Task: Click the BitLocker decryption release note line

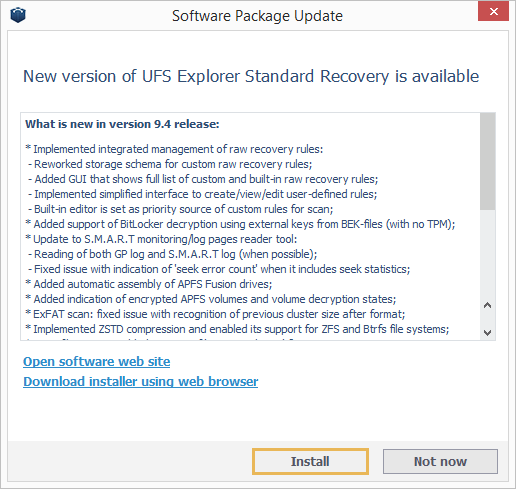Action: (240, 224)
